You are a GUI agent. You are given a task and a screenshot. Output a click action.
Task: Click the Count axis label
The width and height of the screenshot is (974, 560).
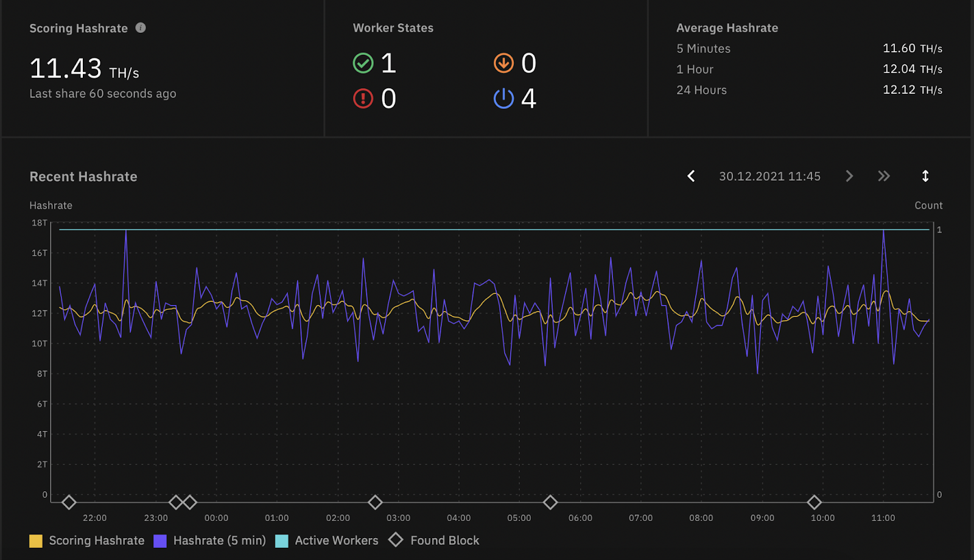pyautogui.click(x=928, y=206)
